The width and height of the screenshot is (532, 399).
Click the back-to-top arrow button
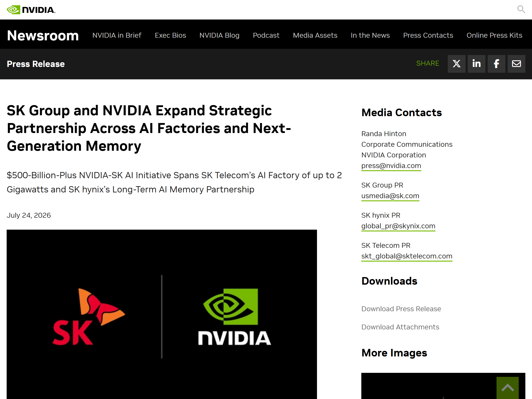pyautogui.click(x=507, y=388)
